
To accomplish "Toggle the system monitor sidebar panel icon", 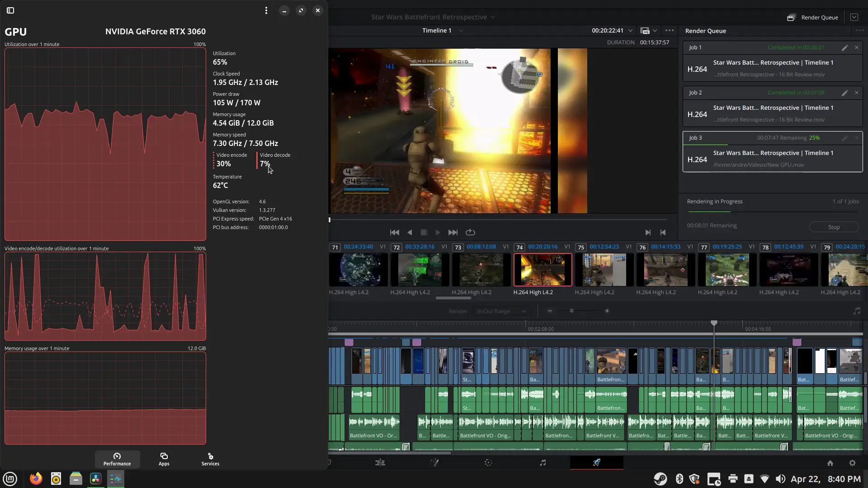I will pos(10,10).
